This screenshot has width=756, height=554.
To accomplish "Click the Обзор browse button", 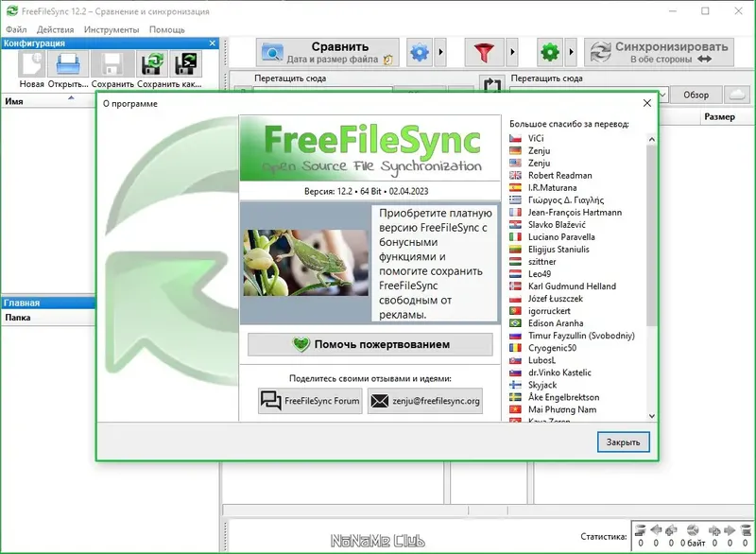I will coord(696,95).
